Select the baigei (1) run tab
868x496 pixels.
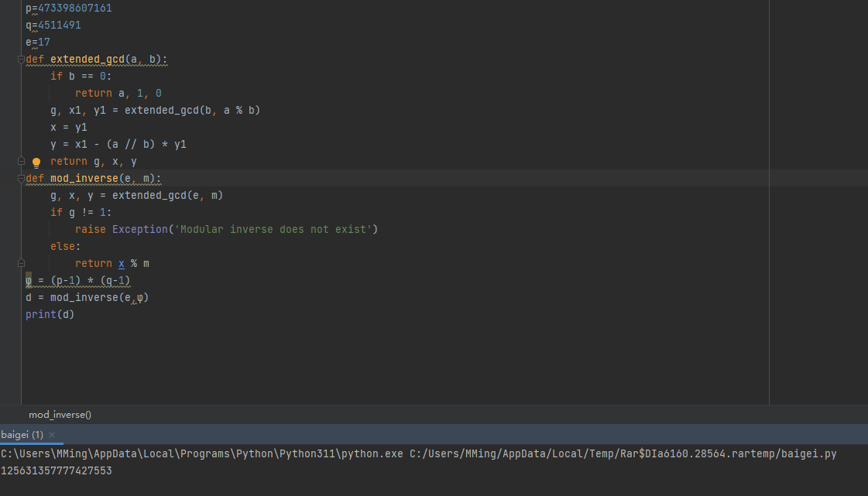point(22,435)
